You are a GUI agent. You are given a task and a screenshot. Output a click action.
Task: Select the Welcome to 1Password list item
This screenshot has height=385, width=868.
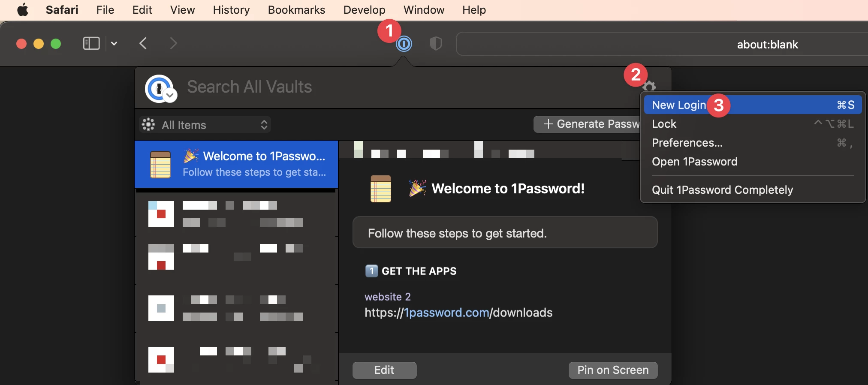click(236, 164)
